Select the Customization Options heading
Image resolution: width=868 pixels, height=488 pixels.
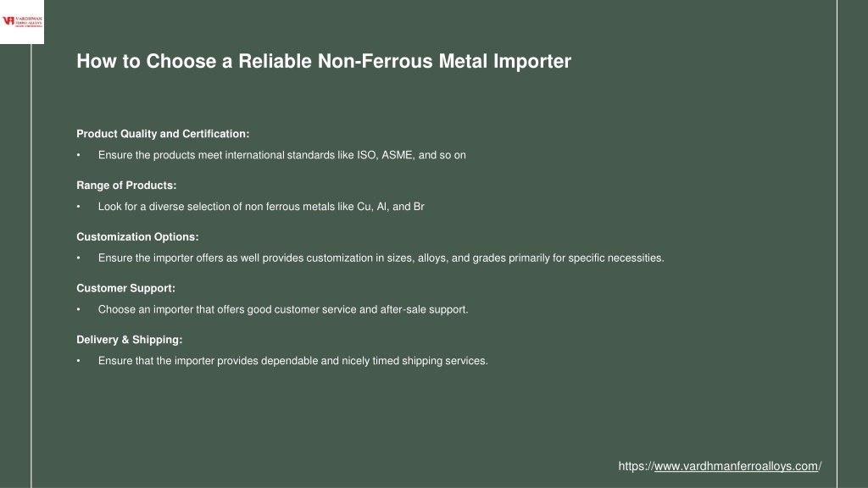click(x=137, y=237)
